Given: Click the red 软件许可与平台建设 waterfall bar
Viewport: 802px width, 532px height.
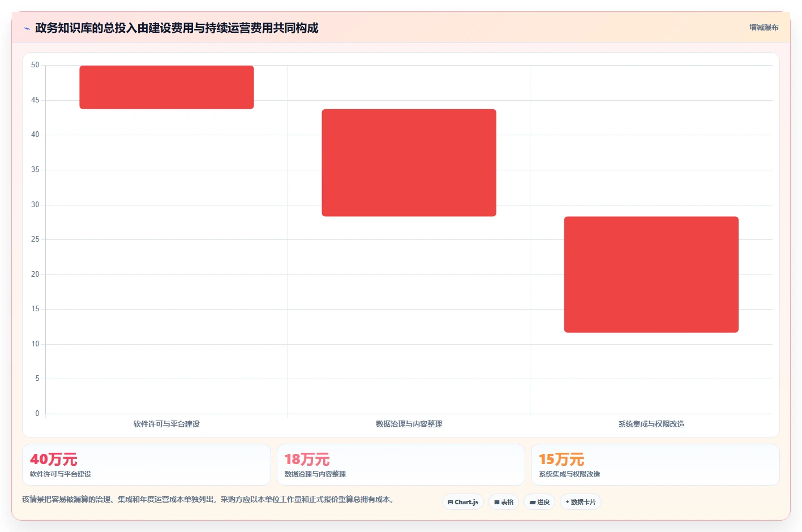Looking at the screenshot, I should (x=166, y=87).
